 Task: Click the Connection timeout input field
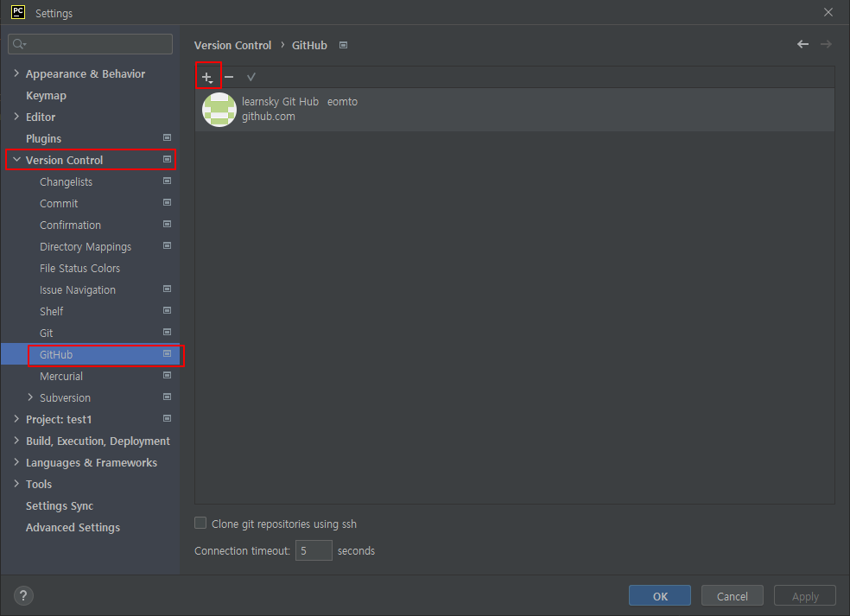coord(314,550)
